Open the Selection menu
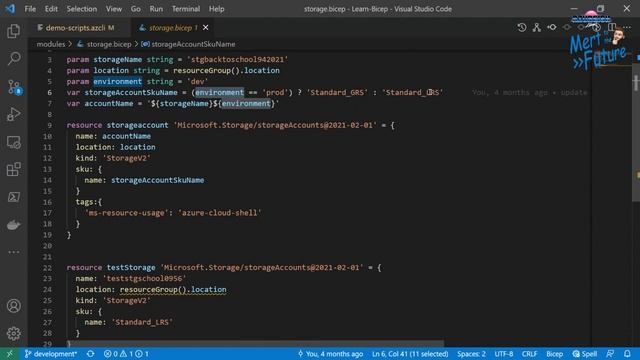 pos(82,9)
